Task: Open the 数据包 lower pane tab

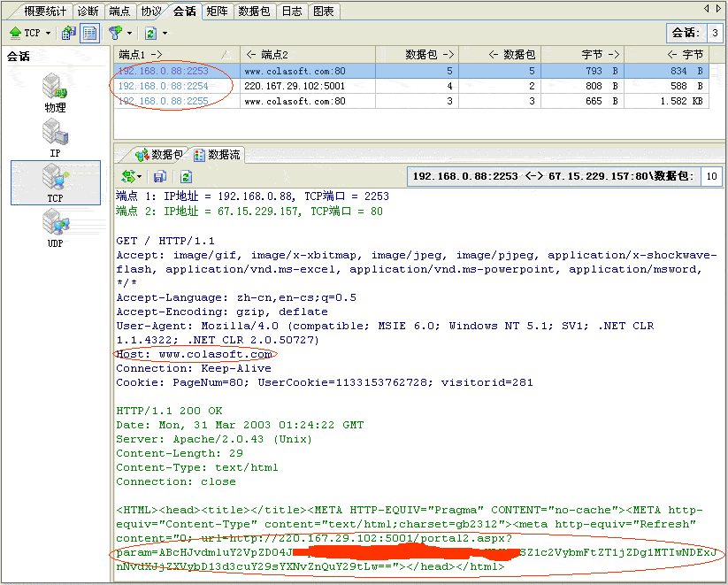Action: [x=160, y=154]
